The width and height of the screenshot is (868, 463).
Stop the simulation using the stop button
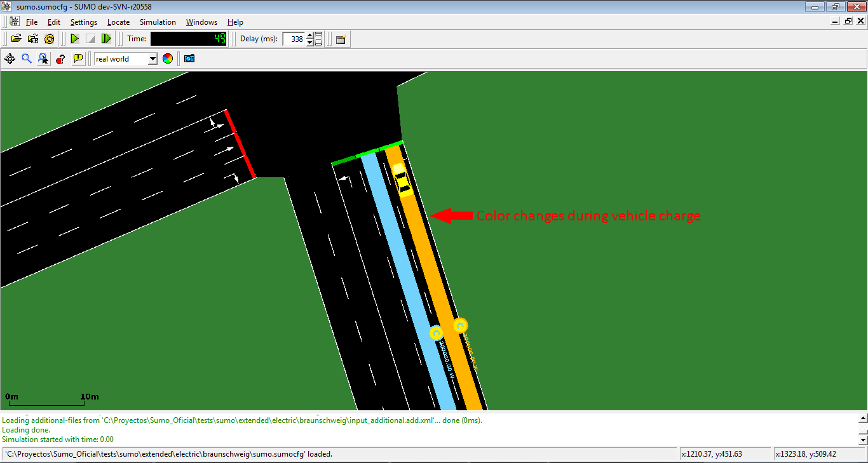[x=91, y=39]
